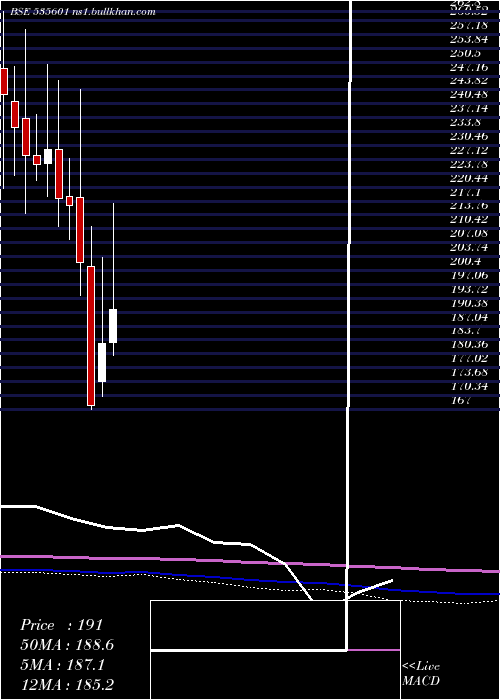Click the 247.16 price axis label
Screen dimensions: 500x700
click(x=468, y=67)
